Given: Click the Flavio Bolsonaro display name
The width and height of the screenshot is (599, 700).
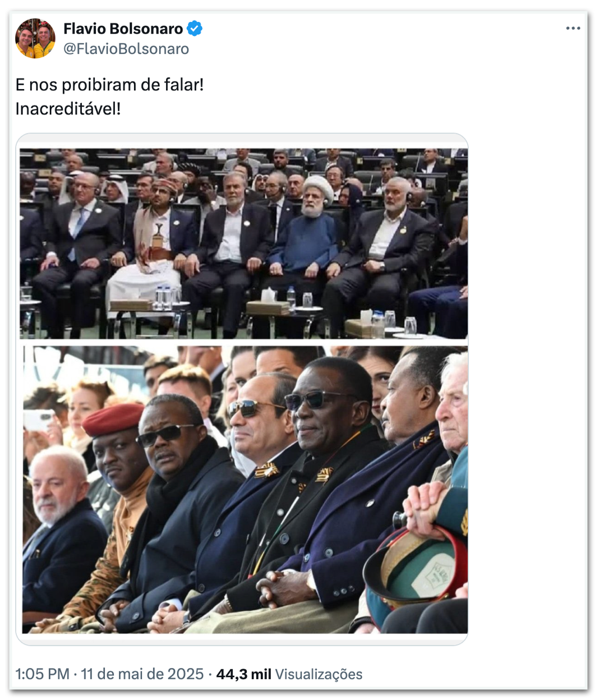Looking at the screenshot, I should [x=123, y=29].
